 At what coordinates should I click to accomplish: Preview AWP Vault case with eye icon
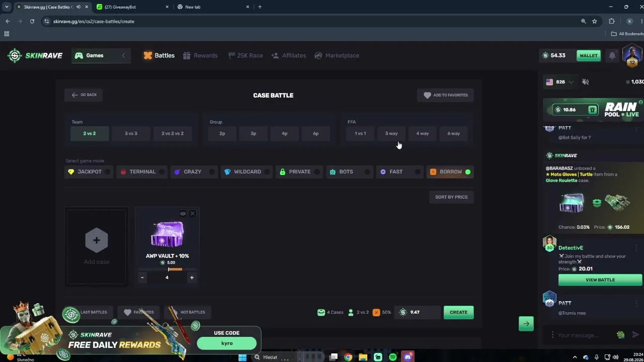183,214
